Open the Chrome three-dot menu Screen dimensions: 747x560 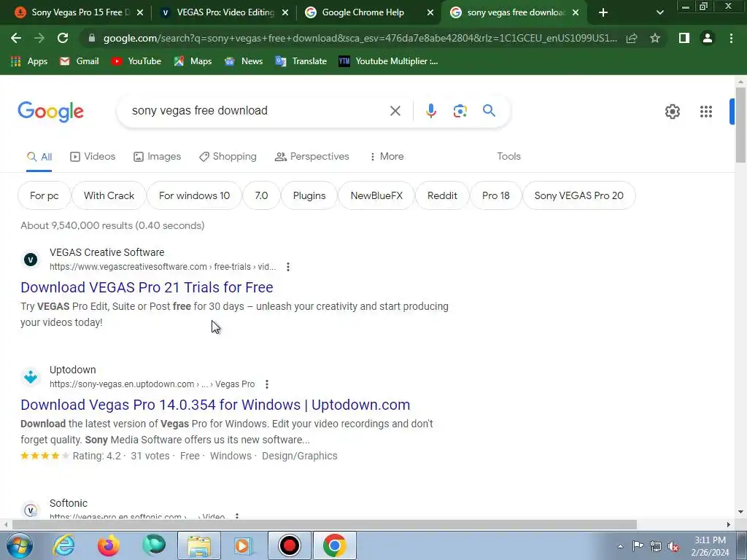[x=731, y=38]
